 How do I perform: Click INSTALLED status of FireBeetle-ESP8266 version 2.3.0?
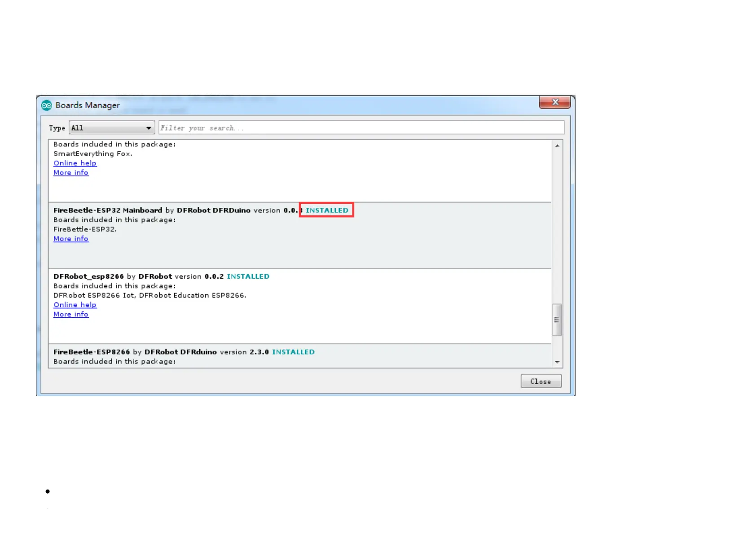[293, 352]
